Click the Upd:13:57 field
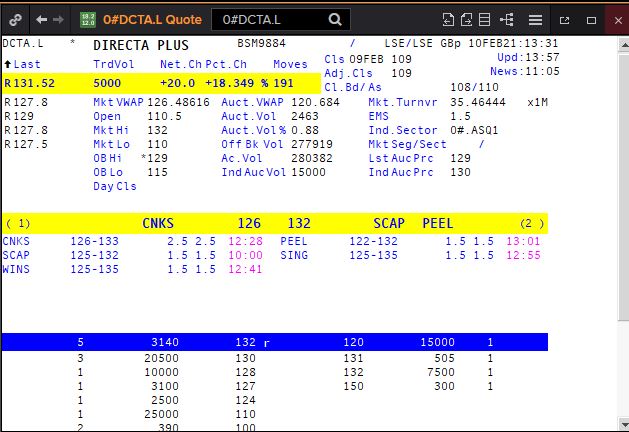This screenshot has height=432, width=629. pyautogui.click(x=528, y=57)
